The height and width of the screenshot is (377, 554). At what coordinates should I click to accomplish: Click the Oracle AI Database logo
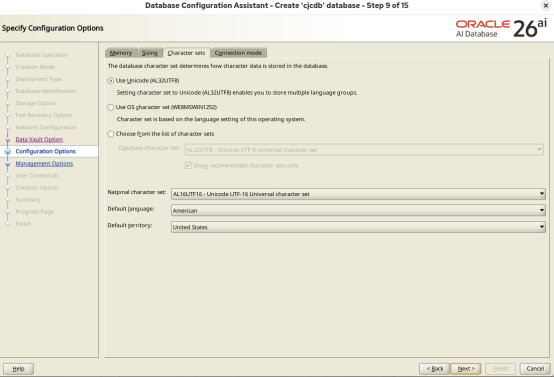(x=501, y=28)
